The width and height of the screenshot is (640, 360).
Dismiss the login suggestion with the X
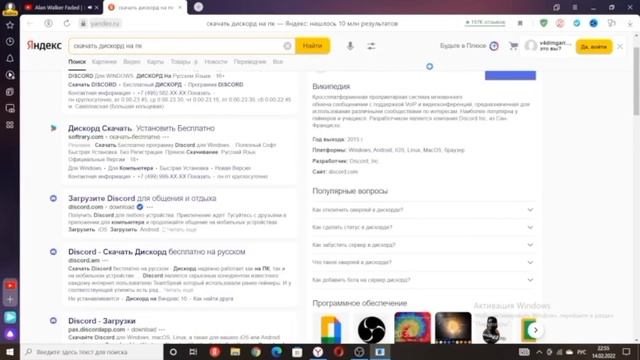coord(620,47)
